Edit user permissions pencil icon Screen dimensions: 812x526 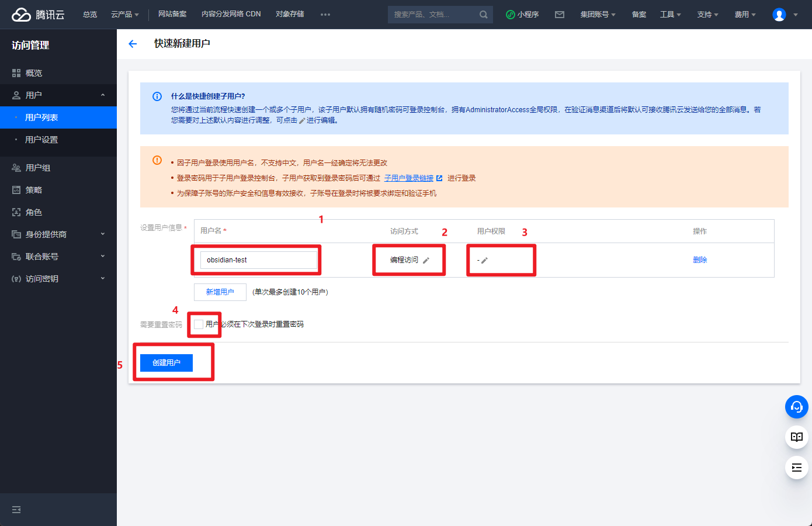(x=484, y=261)
